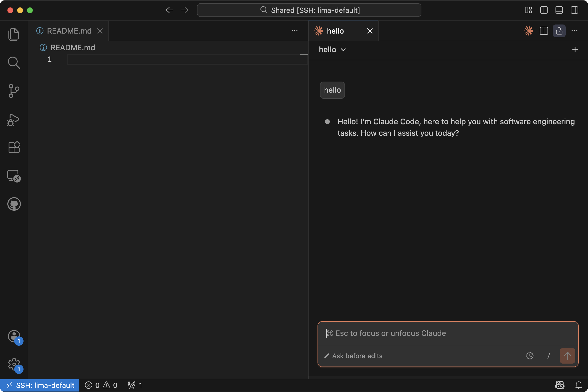This screenshot has height=392, width=588.
Task: Open Remote Explorer view
Action: (x=14, y=176)
